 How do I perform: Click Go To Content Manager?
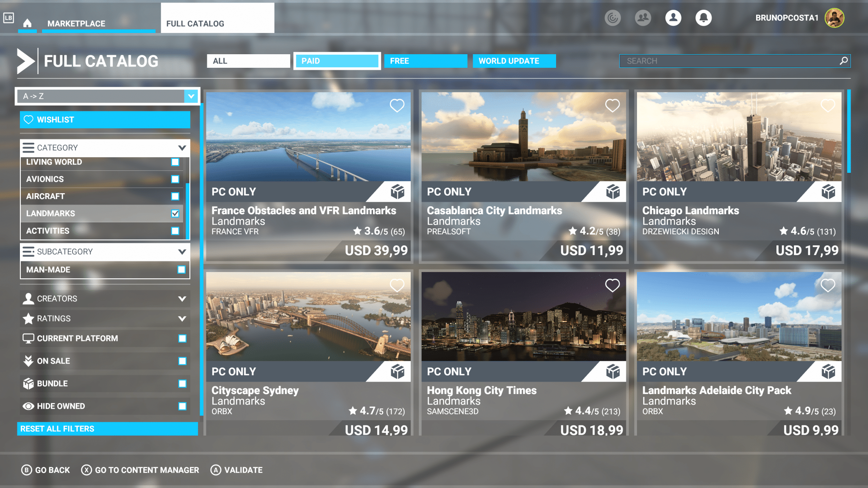coord(140,470)
